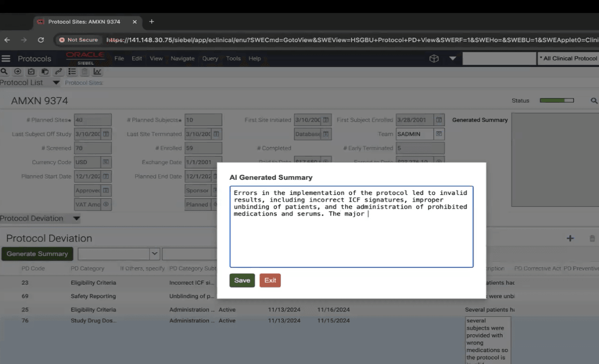Open the hamburger navigation menu
Image resolution: width=599 pixels, height=364 pixels.
(6, 58)
